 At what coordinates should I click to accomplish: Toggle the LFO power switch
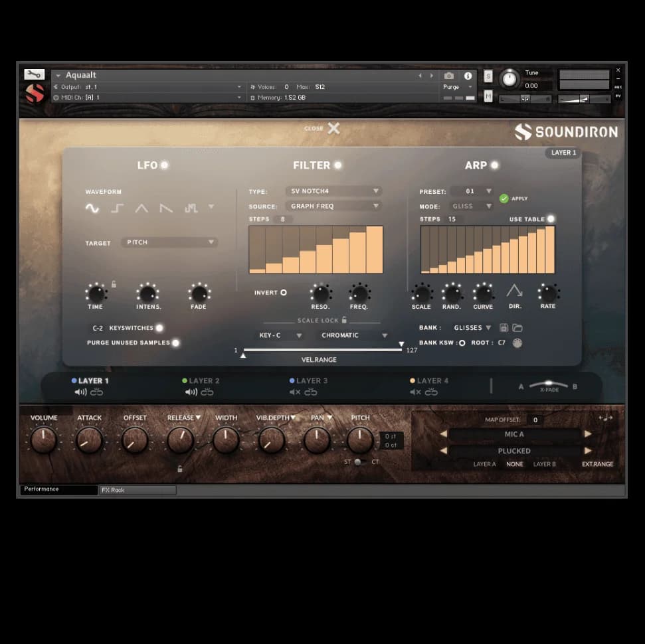pos(164,165)
